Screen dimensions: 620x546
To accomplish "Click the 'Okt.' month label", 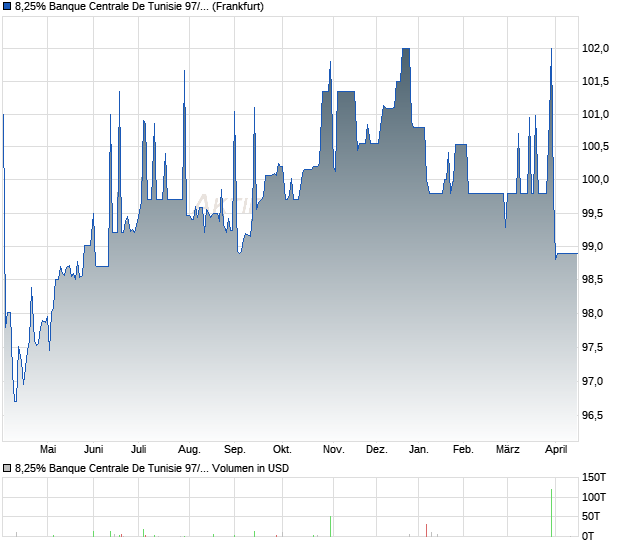I will (x=282, y=450).
